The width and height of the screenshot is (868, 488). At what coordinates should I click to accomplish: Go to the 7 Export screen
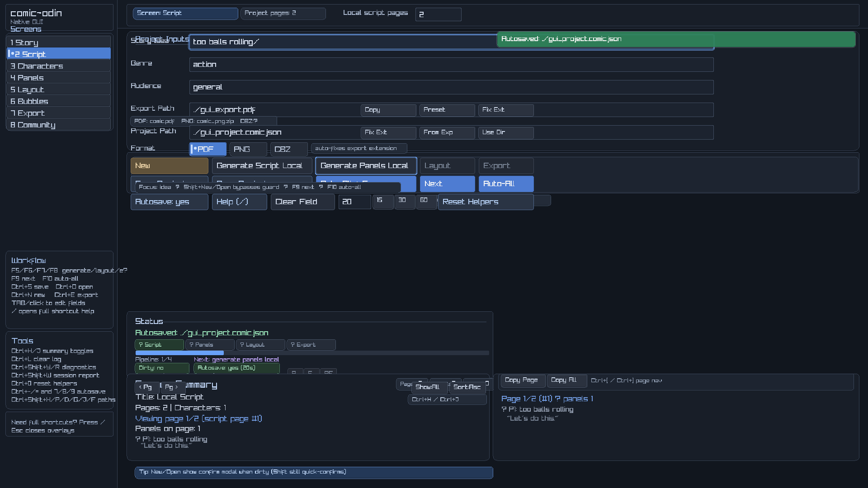pyautogui.click(x=59, y=113)
